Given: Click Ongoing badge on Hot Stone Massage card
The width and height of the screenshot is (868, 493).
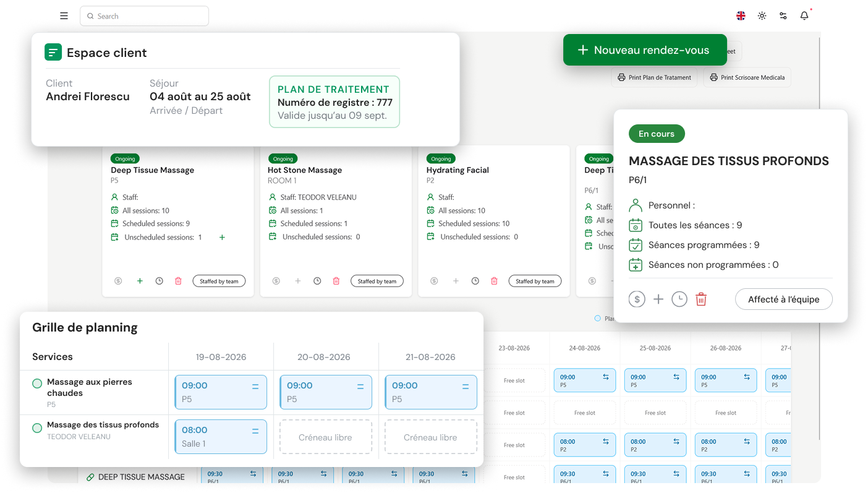Looking at the screenshot, I should (x=283, y=158).
